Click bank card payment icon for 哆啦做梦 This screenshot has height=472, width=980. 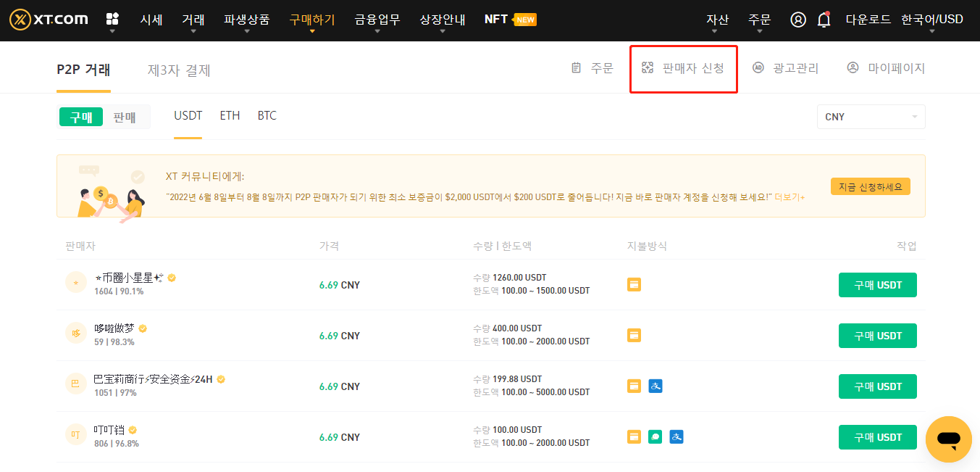click(634, 336)
